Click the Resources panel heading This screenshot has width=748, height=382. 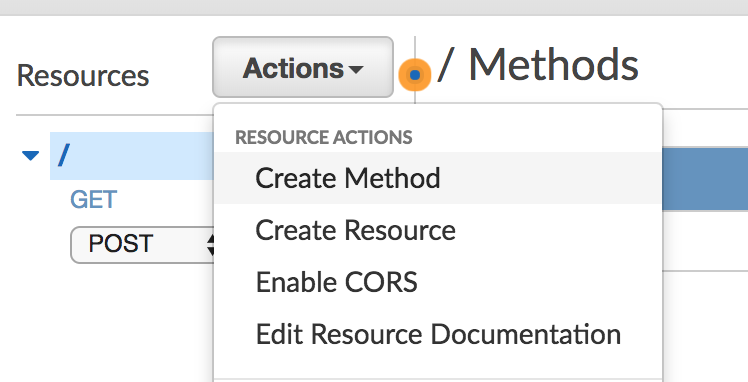pos(83,75)
